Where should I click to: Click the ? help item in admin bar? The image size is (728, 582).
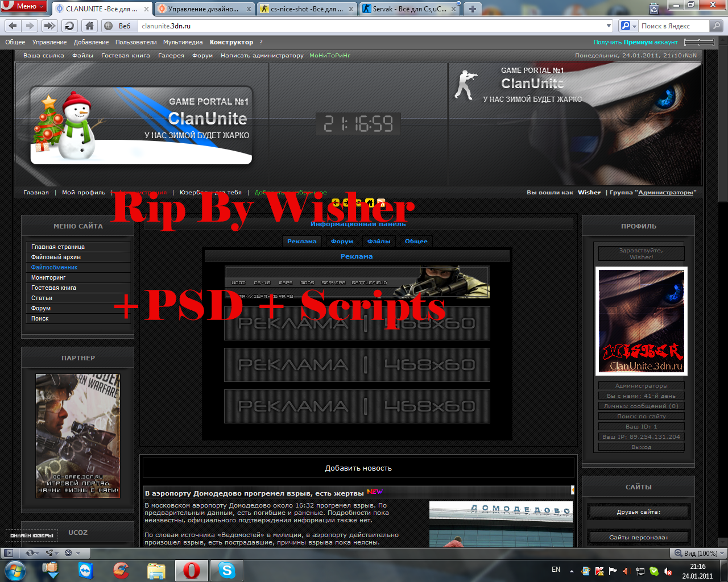click(261, 42)
